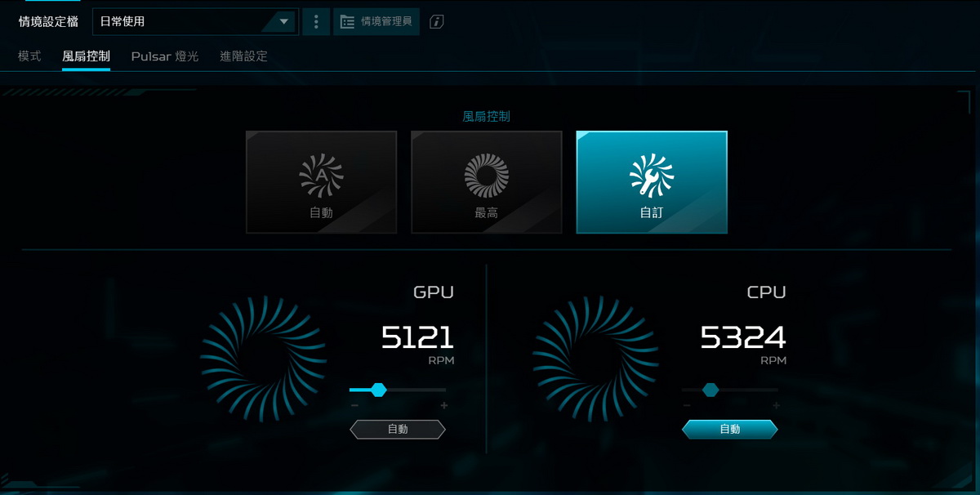Image resolution: width=980 pixels, height=495 pixels.
Task: Open the 情境管理員 scenario manager
Action: coord(376,22)
